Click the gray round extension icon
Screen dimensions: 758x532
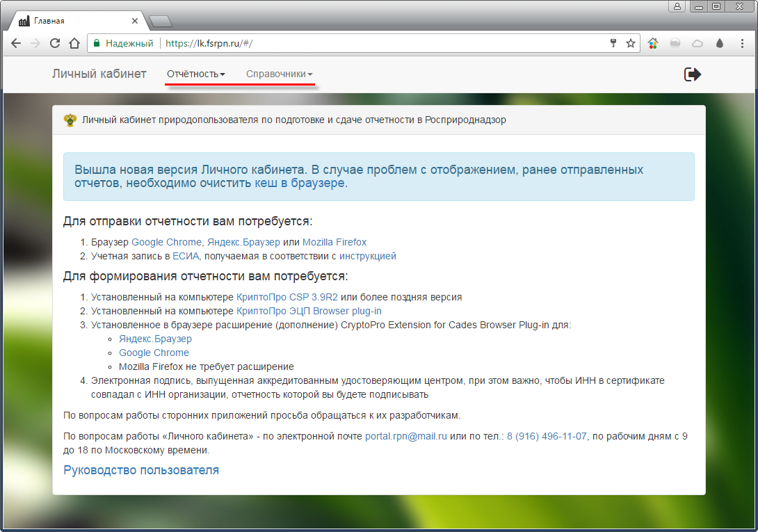(675, 44)
